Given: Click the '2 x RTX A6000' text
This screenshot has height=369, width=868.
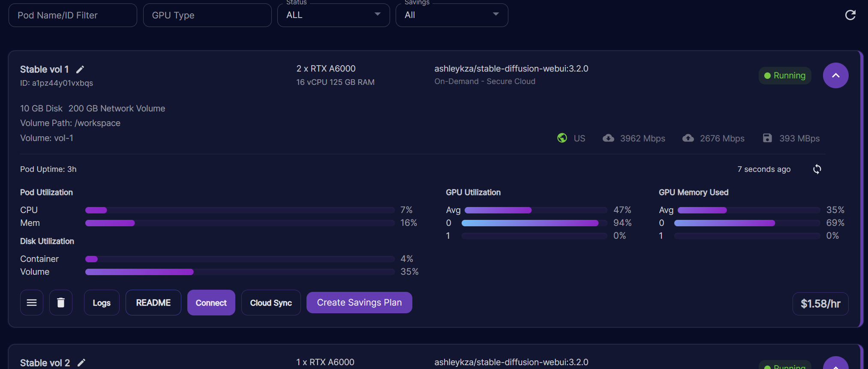Looking at the screenshot, I should [326, 69].
